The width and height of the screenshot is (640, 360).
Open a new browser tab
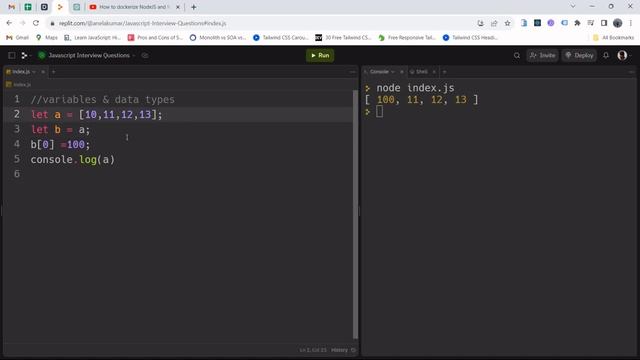pyautogui.click(x=193, y=7)
